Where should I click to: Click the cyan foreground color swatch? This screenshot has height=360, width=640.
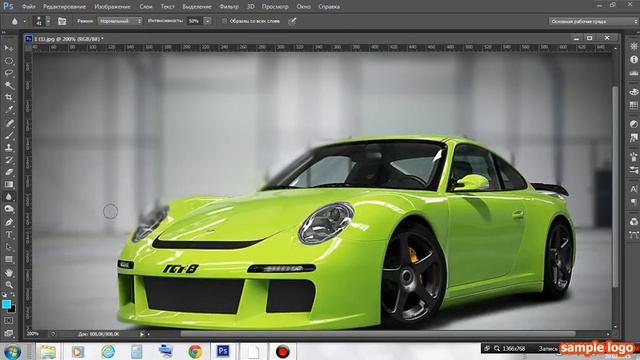click(x=6, y=304)
